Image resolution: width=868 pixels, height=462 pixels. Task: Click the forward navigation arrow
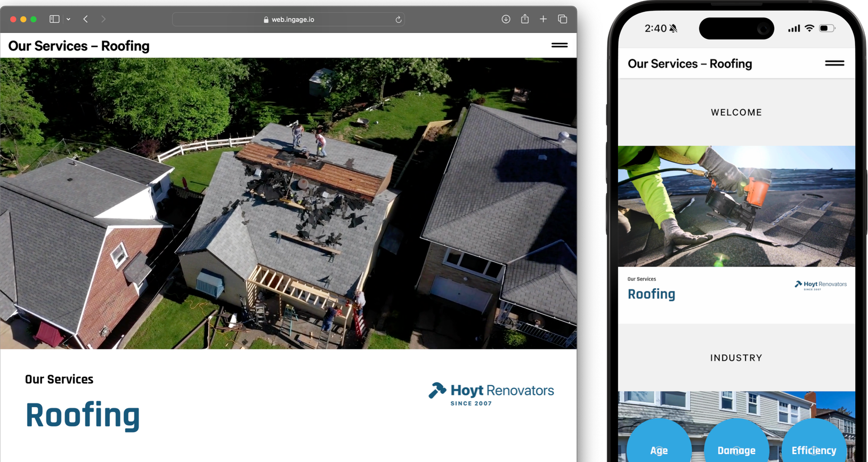[103, 19]
